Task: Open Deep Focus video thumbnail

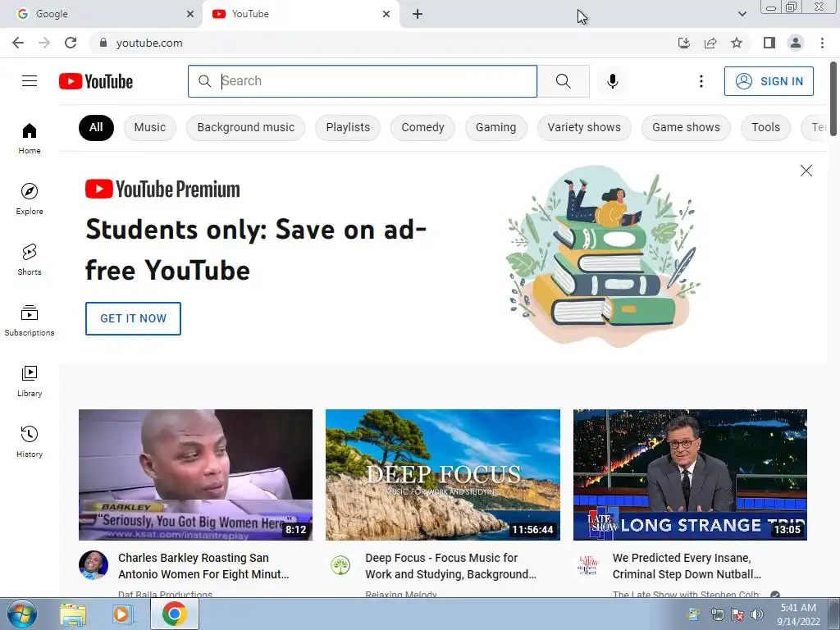Action: [x=442, y=475]
